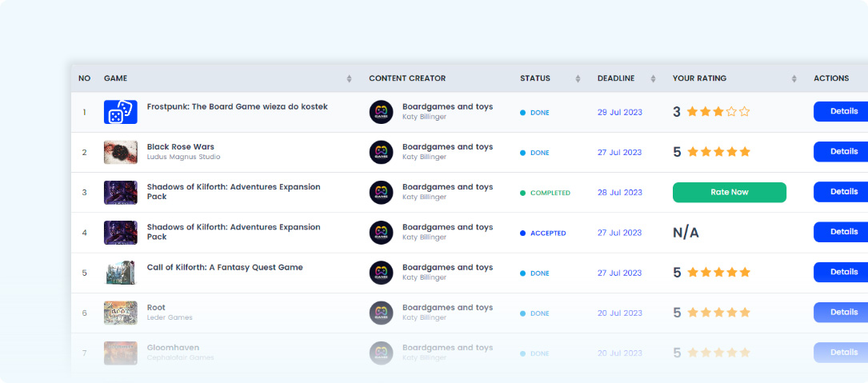Click the 28 Jul 2023 deadline date

point(619,193)
